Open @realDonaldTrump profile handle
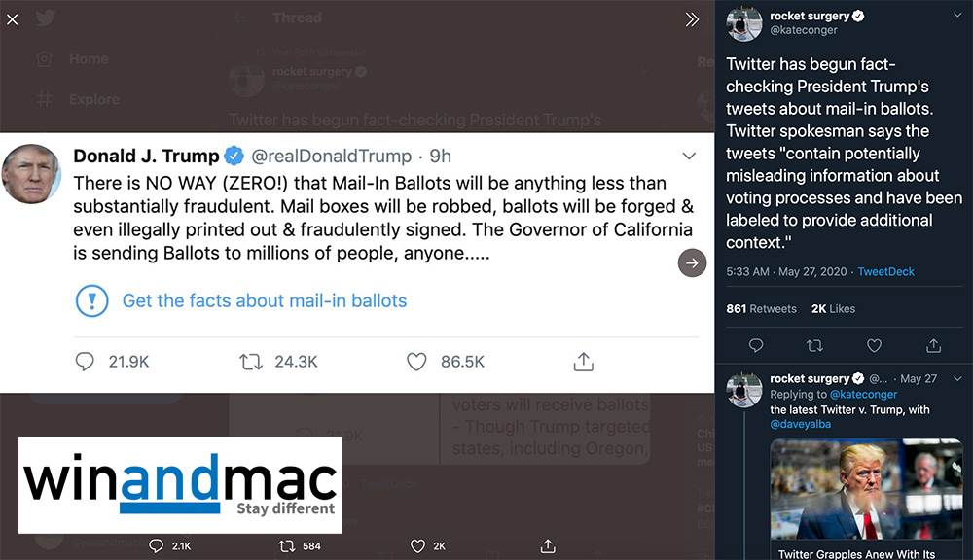Screen dimensions: 973x560 [x=332, y=157]
